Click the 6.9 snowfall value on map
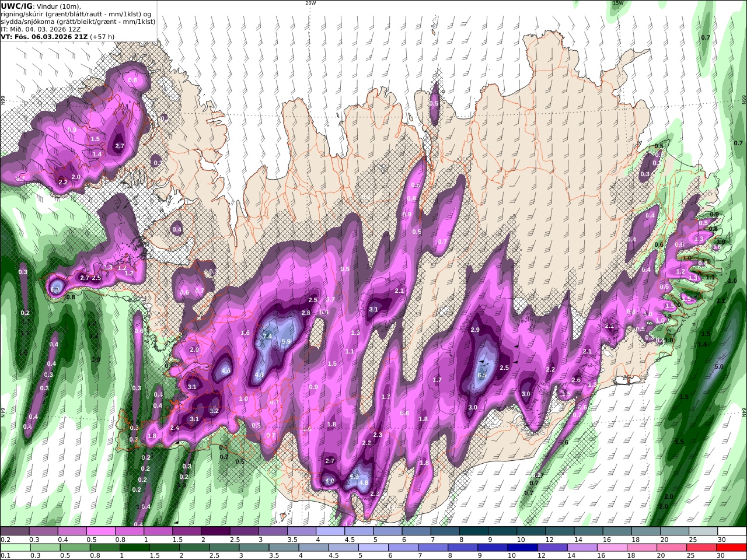Viewport: 747px width, 560px height. click(x=482, y=376)
